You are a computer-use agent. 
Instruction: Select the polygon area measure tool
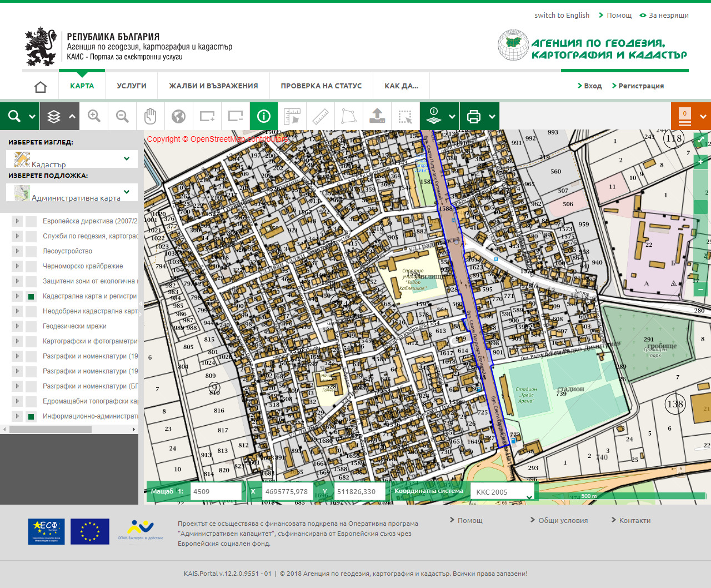coord(349,116)
